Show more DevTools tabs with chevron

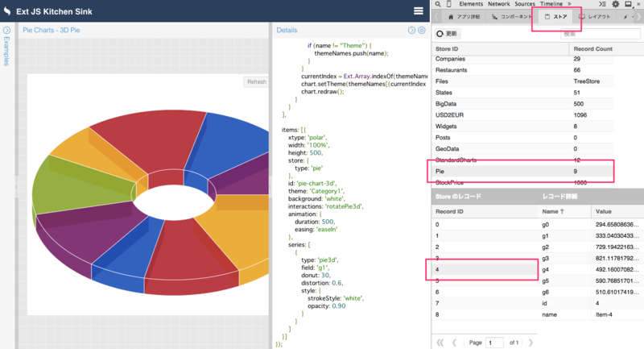[x=569, y=4]
